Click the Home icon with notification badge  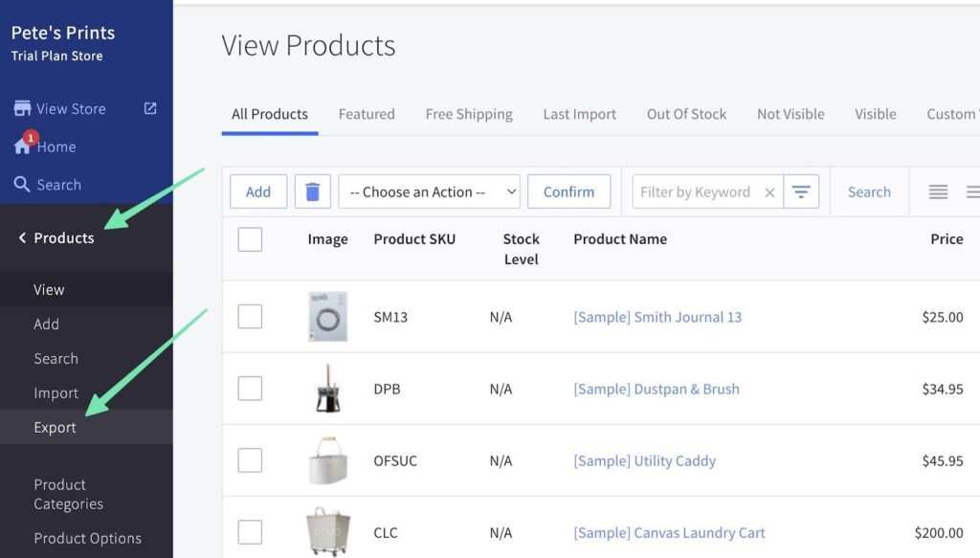click(23, 145)
